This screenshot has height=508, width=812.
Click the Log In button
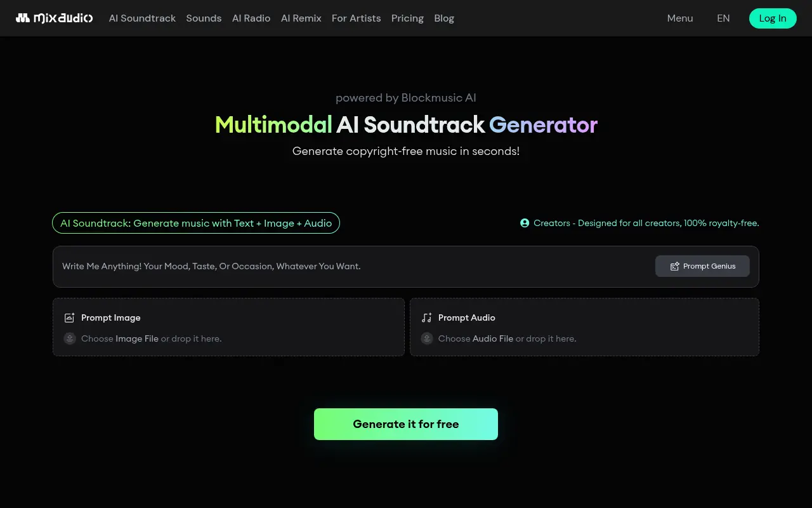(773, 18)
